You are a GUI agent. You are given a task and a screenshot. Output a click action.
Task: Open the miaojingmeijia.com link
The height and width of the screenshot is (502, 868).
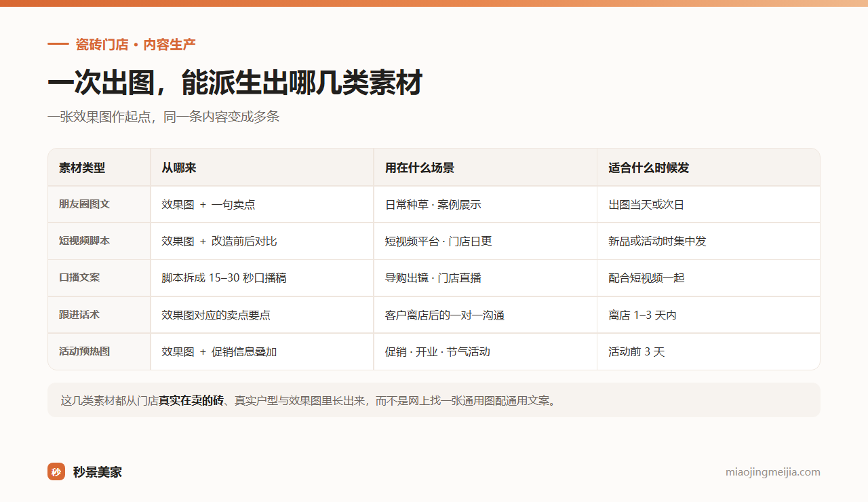pyautogui.click(x=772, y=472)
